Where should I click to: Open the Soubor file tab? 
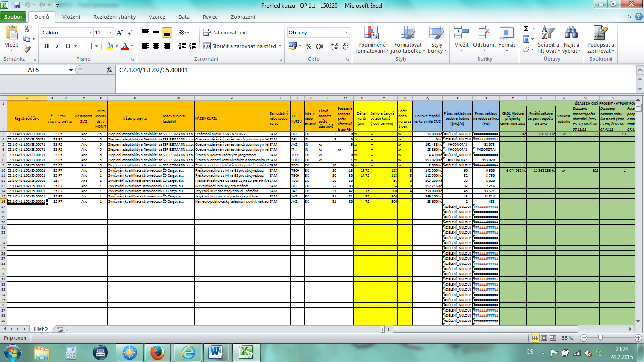pos(14,17)
